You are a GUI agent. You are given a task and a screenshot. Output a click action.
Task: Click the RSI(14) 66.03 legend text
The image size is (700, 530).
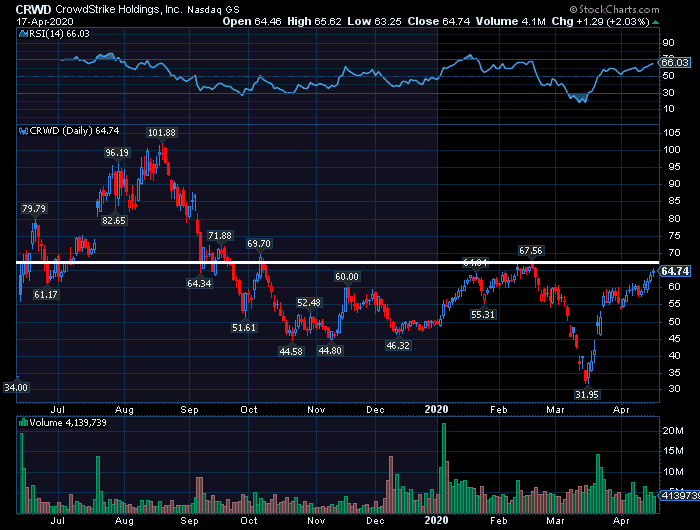pos(59,33)
